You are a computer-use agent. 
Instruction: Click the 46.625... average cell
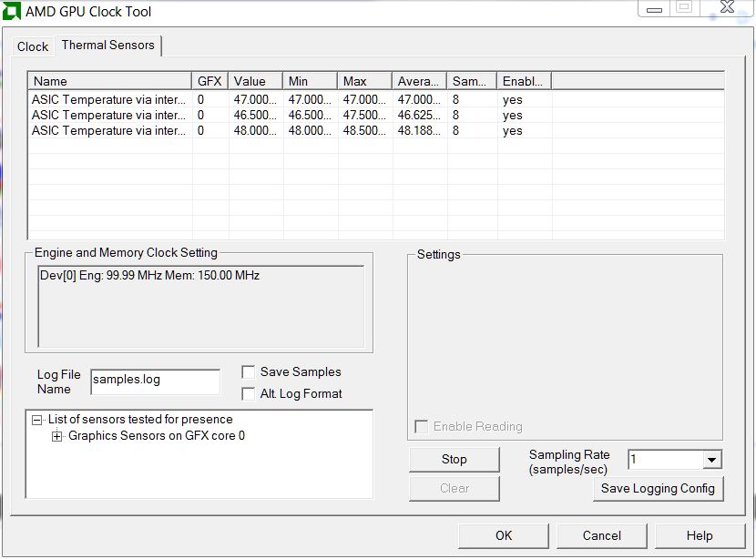pos(419,116)
